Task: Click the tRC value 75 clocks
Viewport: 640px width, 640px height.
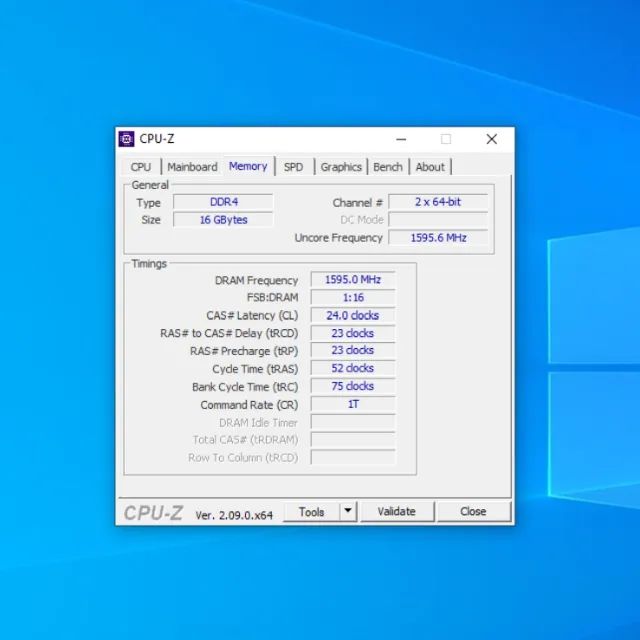Action: click(353, 386)
